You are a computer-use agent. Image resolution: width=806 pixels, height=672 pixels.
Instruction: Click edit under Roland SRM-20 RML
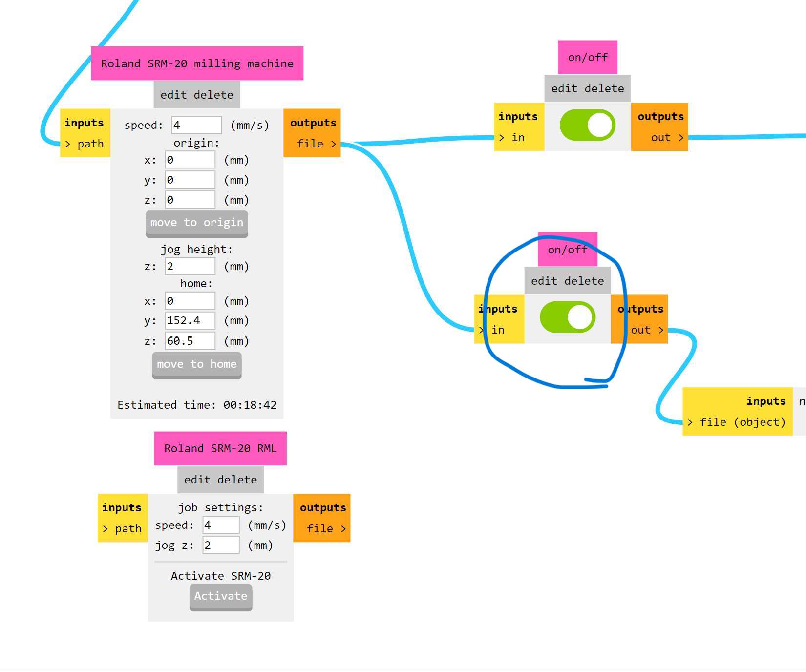[197, 480]
